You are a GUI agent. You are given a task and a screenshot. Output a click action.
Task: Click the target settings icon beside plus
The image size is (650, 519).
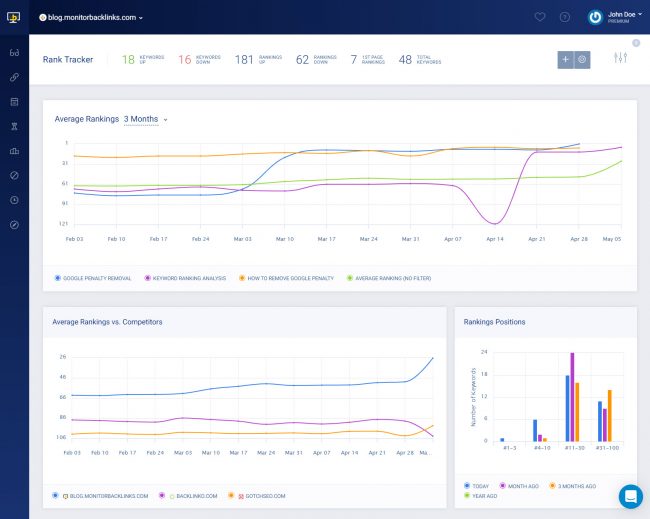click(x=583, y=60)
